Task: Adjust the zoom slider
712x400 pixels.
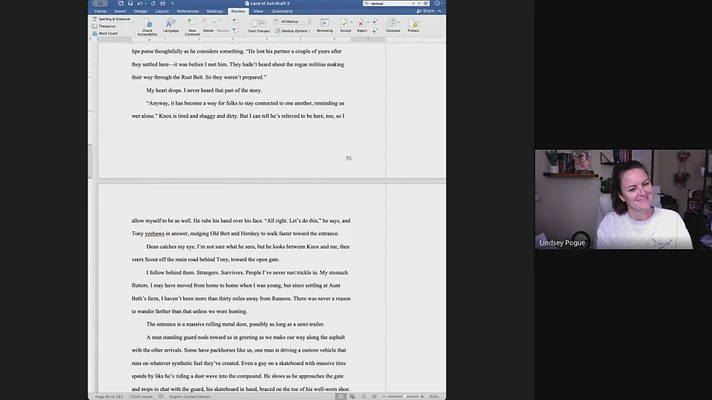Action: click(x=403, y=396)
